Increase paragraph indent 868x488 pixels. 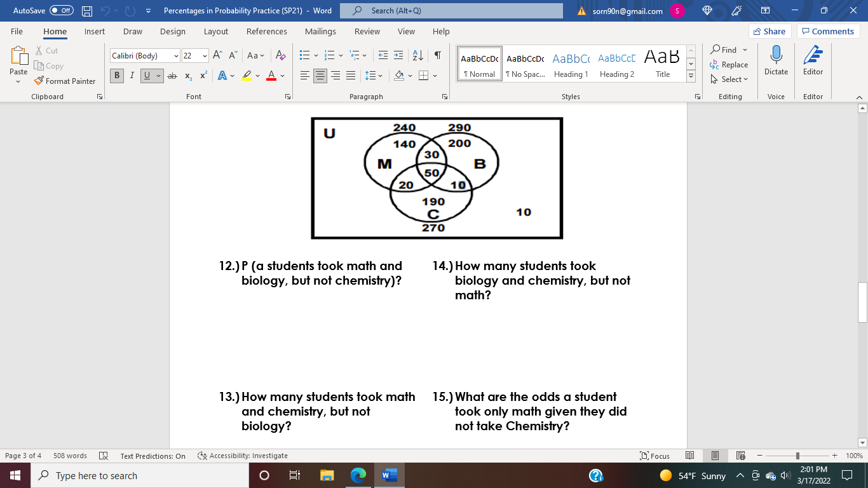tap(398, 55)
